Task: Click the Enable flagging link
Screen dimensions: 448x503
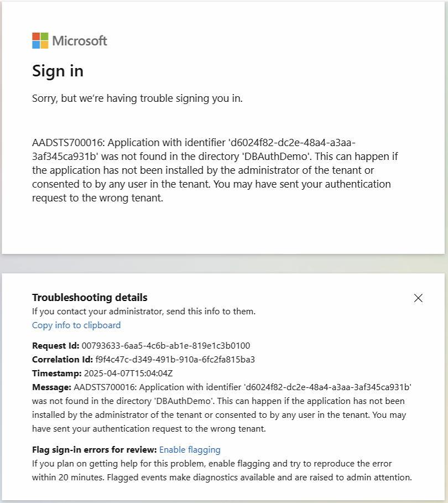Action: (190, 450)
